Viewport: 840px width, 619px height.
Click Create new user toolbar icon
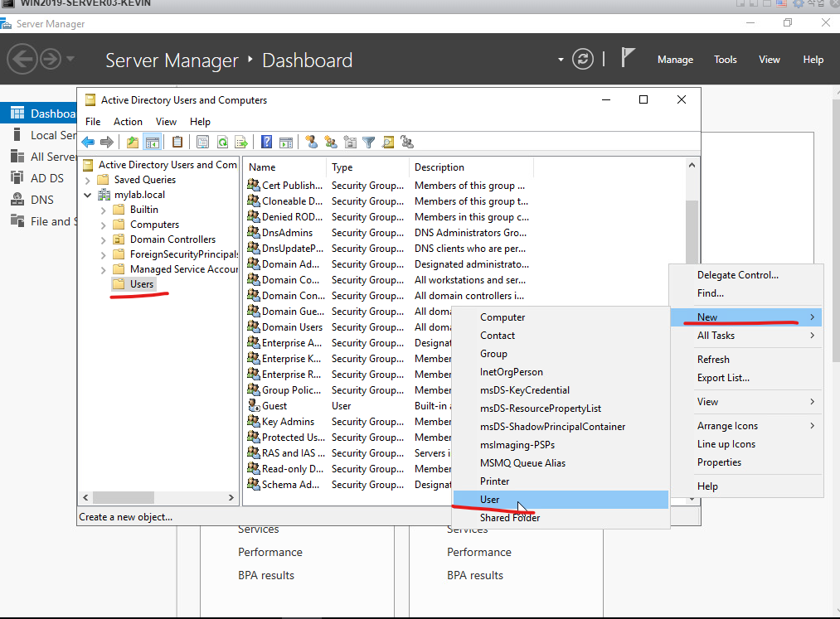click(x=311, y=142)
